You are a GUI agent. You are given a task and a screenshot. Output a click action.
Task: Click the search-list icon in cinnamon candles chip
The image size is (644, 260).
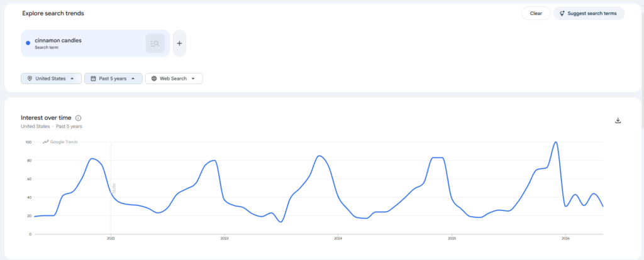coord(155,43)
